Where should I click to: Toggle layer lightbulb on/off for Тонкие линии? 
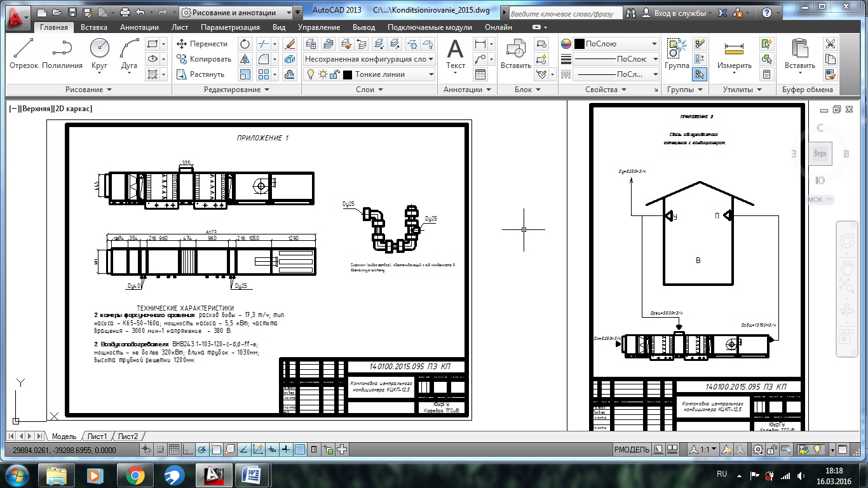point(311,74)
